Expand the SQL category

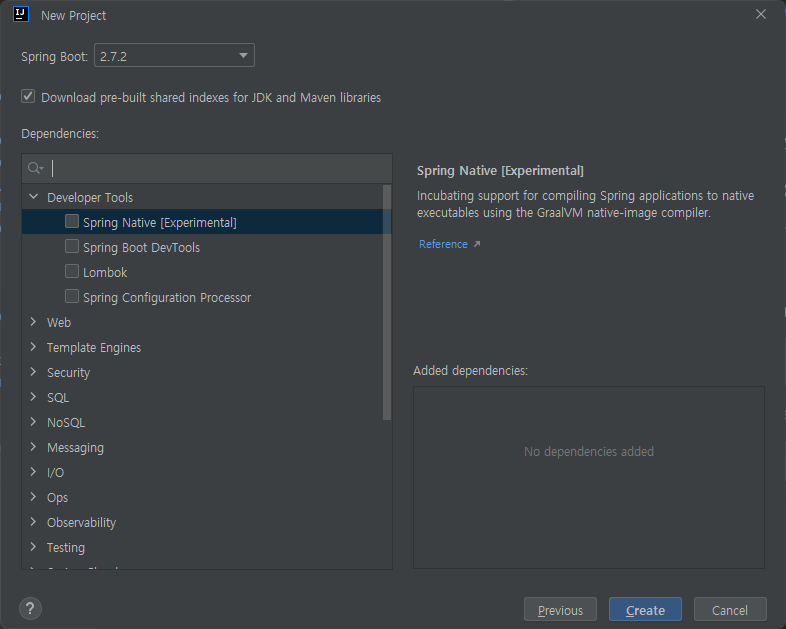(x=34, y=397)
